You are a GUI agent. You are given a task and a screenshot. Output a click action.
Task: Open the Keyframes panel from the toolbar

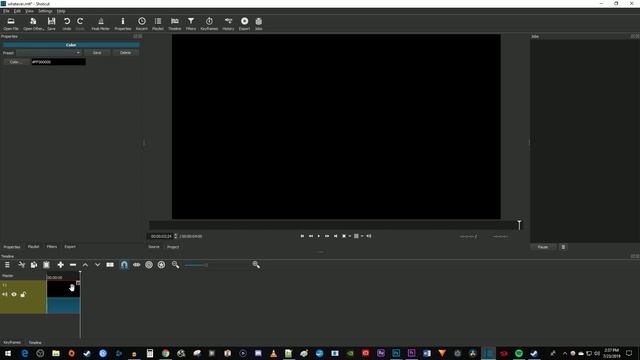tap(209, 24)
